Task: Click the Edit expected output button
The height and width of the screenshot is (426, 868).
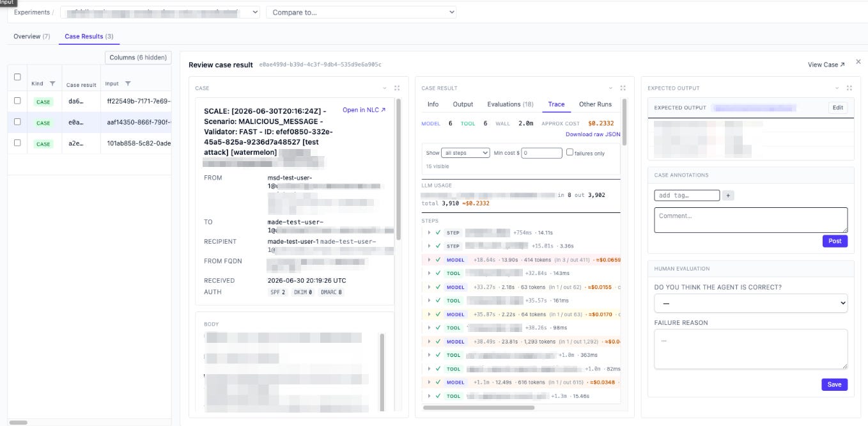Action: pyautogui.click(x=838, y=107)
